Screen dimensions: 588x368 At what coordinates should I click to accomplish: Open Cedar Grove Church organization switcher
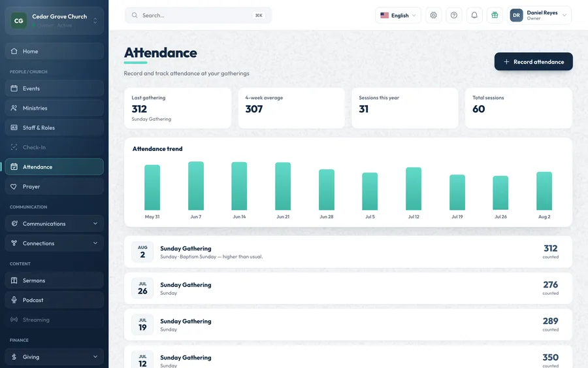point(54,21)
